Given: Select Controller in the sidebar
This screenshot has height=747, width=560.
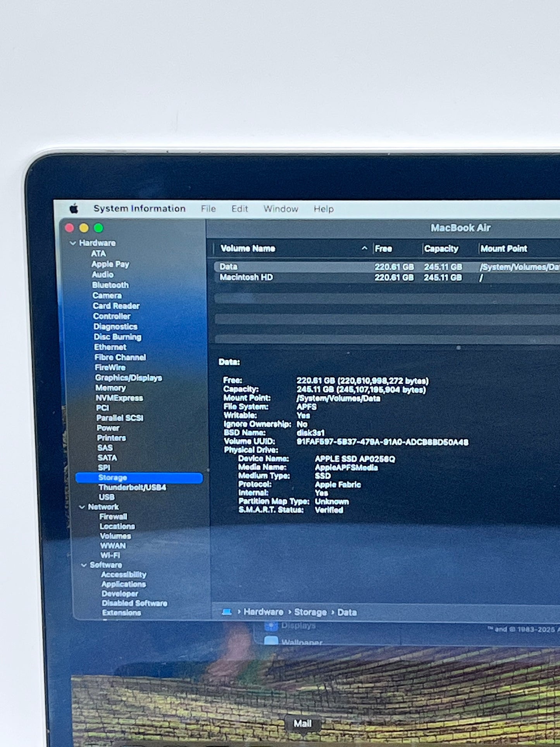Looking at the screenshot, I should (112, 316).
